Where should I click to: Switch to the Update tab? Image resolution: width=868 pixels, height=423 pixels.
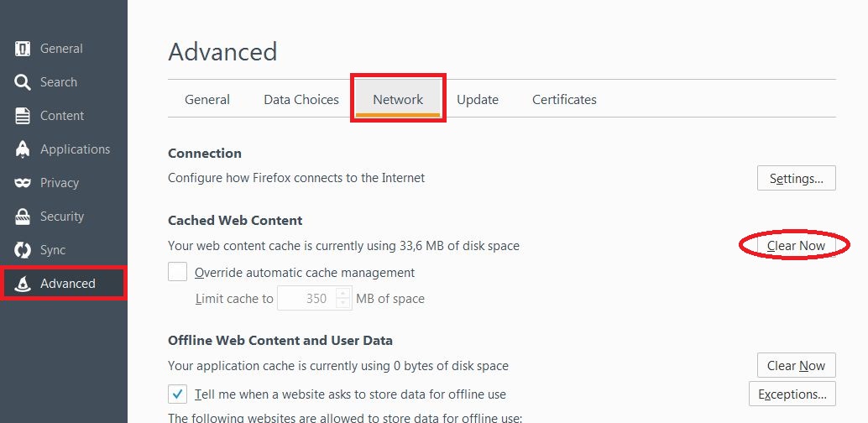477,100
